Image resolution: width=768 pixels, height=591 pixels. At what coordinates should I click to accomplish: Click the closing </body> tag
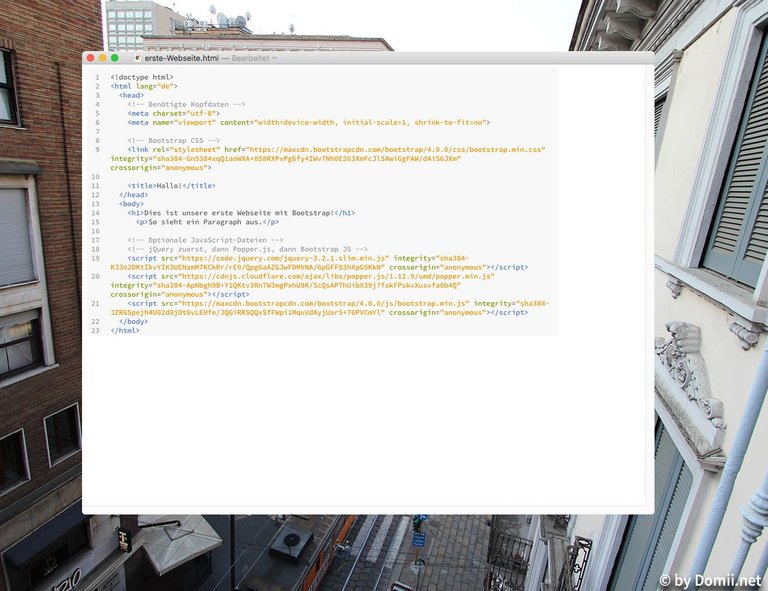tap(134, 322)
